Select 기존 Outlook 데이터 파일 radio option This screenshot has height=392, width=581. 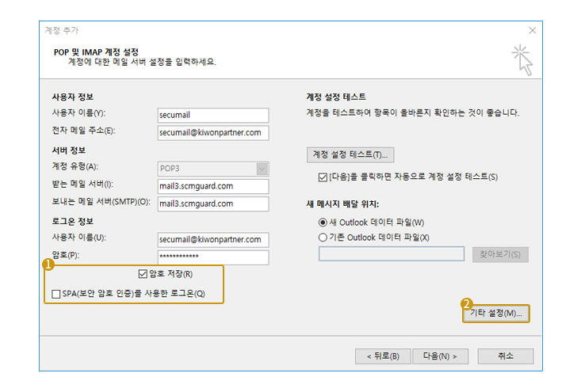[x=323, y=237]
